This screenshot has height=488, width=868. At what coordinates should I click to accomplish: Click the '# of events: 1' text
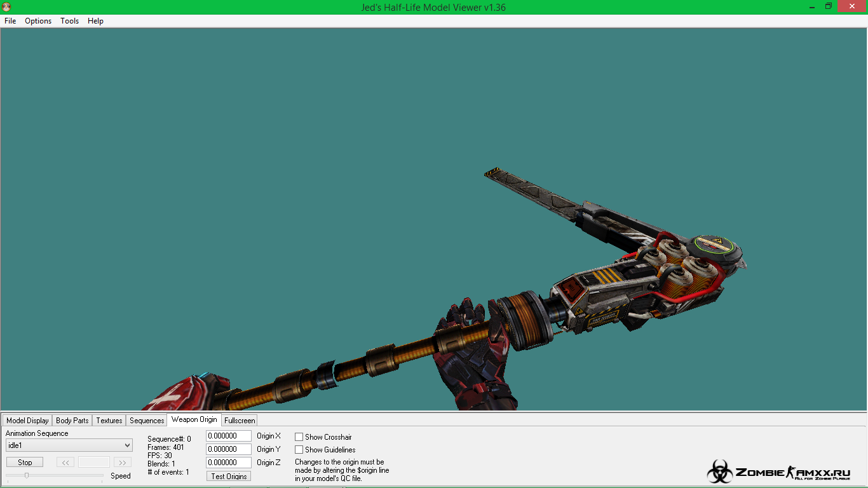tap(168, 472)
